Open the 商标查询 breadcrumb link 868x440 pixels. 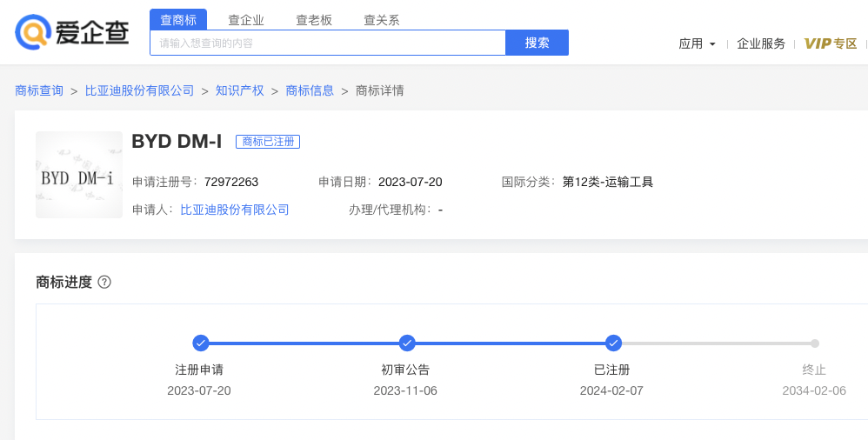point(39,90)
